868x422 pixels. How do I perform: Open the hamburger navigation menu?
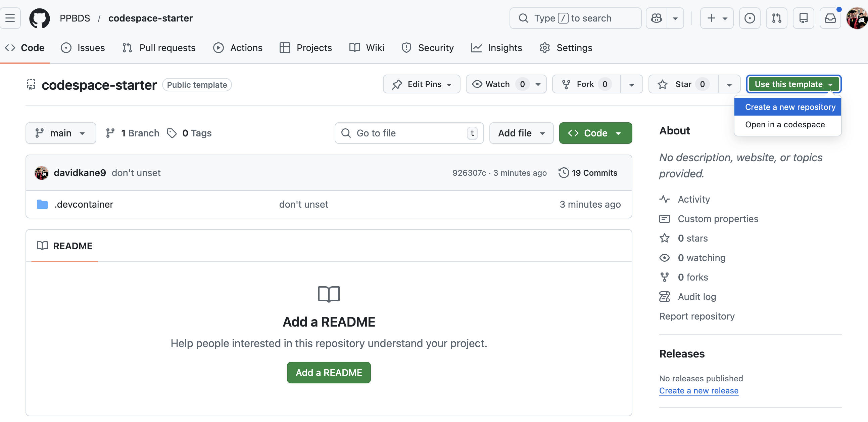pos(10,18)
